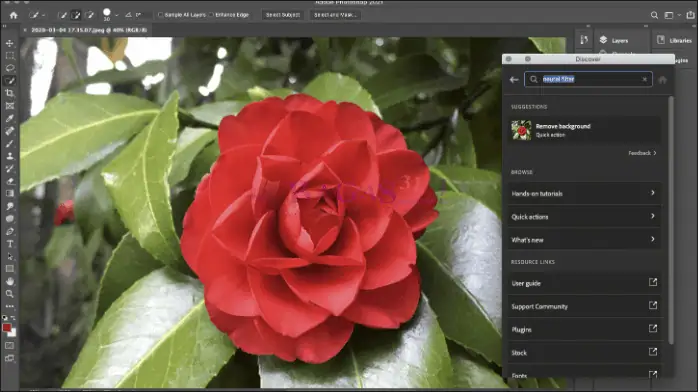Choose Subtract from Selection mode
The image size is (698, 392).
89,15
